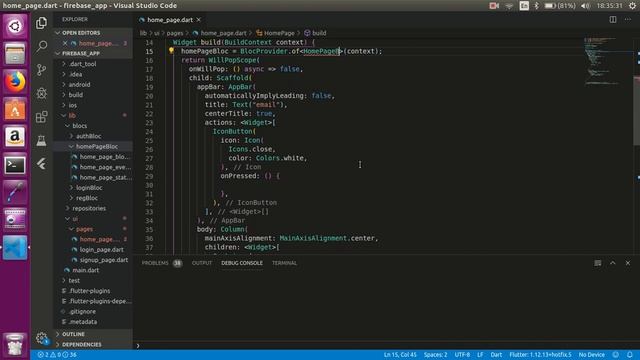Switch to the TERMINAL panel tab
This screenshot has height=360, width=640.
click(284, 263)
